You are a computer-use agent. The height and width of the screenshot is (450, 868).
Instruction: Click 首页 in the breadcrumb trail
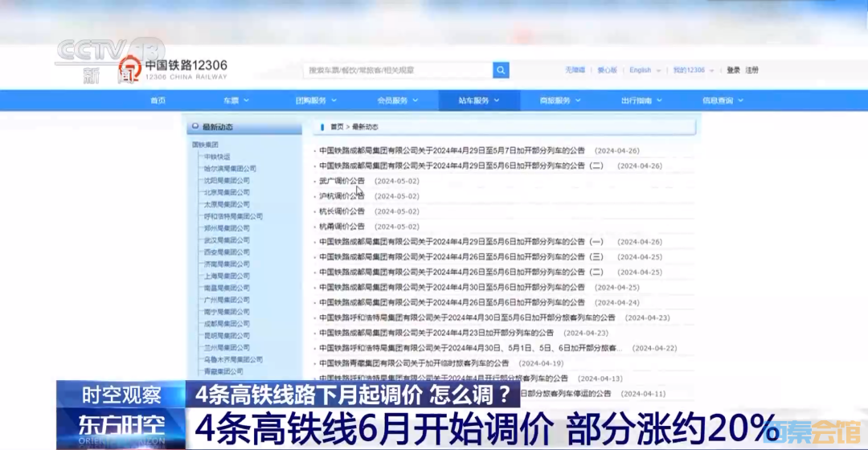tap(337, 127)
